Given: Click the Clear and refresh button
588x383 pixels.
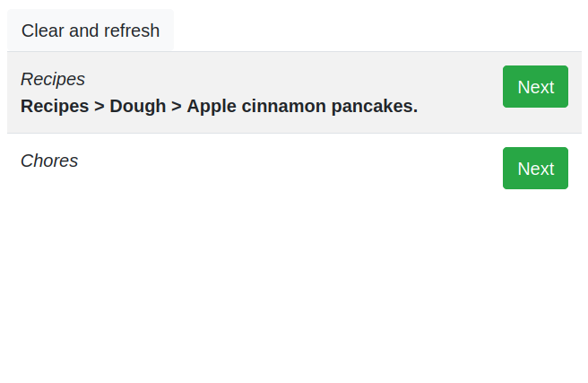Looking at the screenshot, I should pyautogui.click(x=91, y=30).
